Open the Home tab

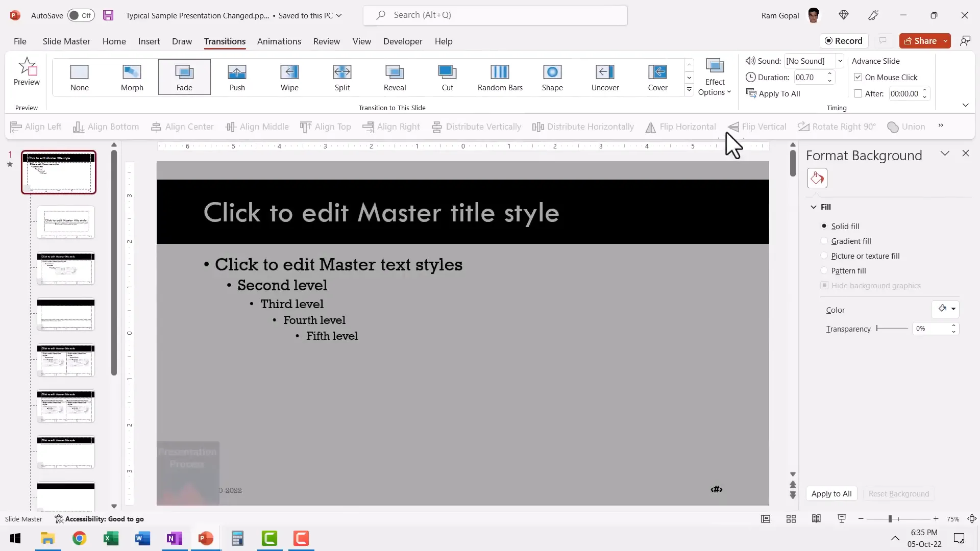(x=114, y=41)
